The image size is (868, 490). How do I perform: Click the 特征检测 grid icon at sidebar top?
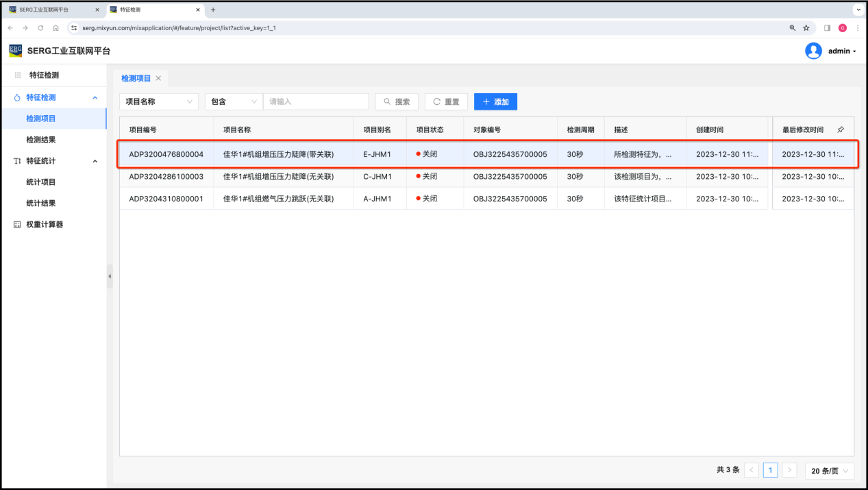click(18, 75)
